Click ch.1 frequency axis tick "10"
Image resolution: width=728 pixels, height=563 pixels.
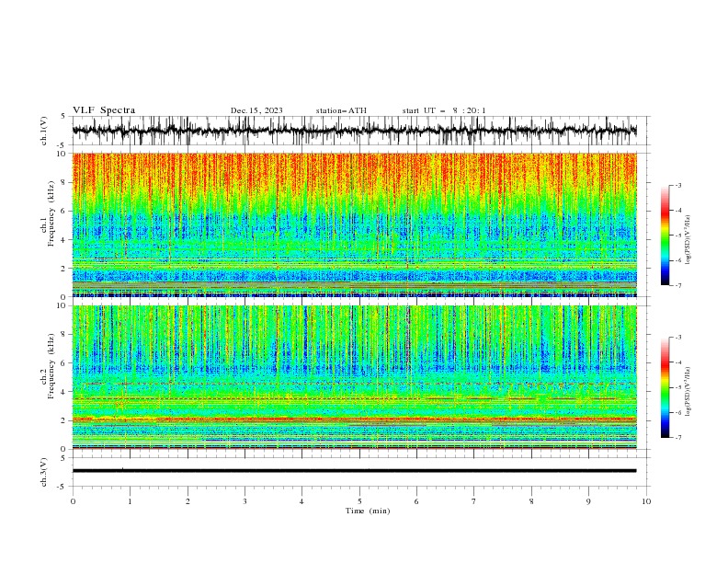(63, 154)
